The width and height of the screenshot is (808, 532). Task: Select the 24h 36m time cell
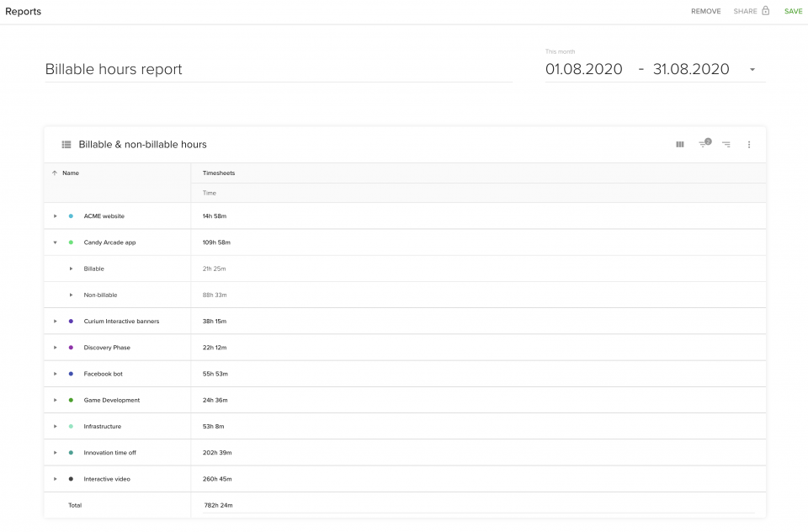(215, 400)
